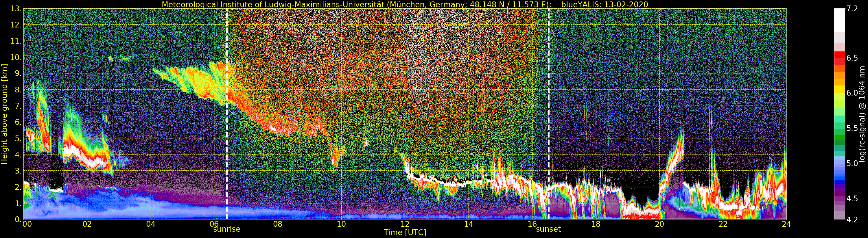Click height axis tick label 11
This screenshot has height=238, width=868.
(16, 41)
